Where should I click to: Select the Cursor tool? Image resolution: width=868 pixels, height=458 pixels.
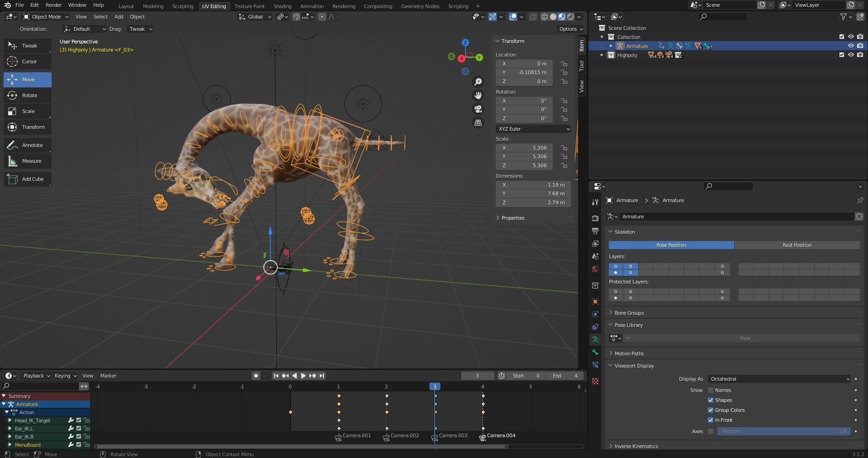point(28,61)
